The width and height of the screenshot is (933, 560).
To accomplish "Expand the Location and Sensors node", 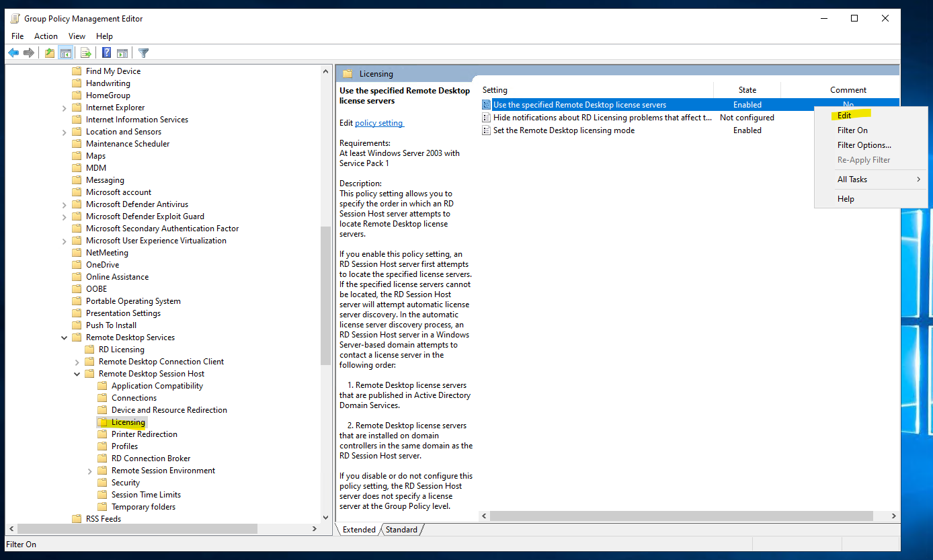I will click(x=65, y=132).
